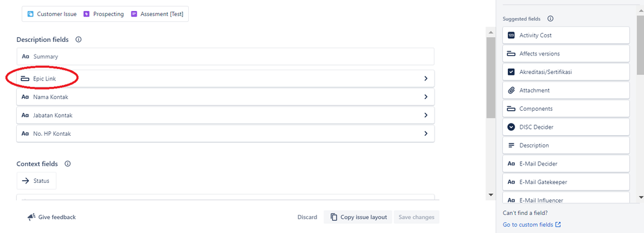Click the Description paragraph icon
The image size is (644, 233).
coord(511,145)
